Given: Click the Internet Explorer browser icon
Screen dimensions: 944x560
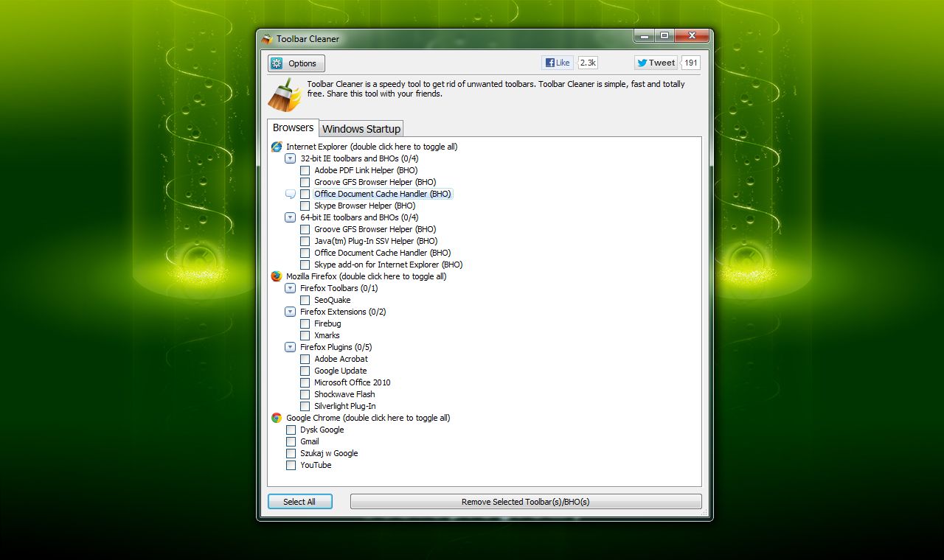Looking at the screenshot, I should (277, 147).
